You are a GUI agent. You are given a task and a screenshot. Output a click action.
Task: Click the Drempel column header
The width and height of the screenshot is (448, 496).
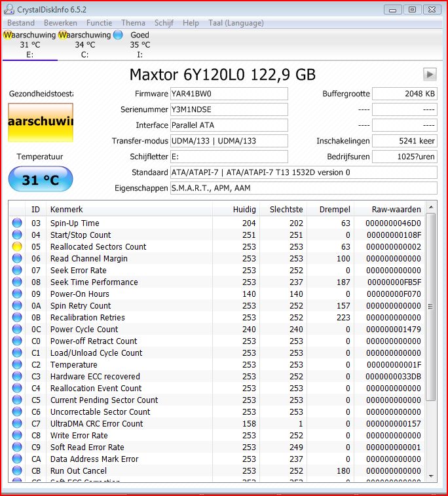pos(330,210)
